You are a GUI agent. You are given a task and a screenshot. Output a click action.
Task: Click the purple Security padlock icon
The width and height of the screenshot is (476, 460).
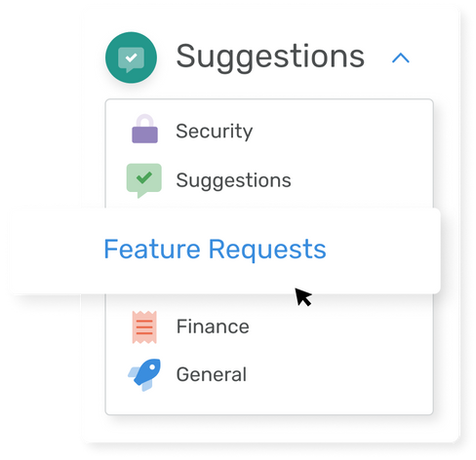144,129
